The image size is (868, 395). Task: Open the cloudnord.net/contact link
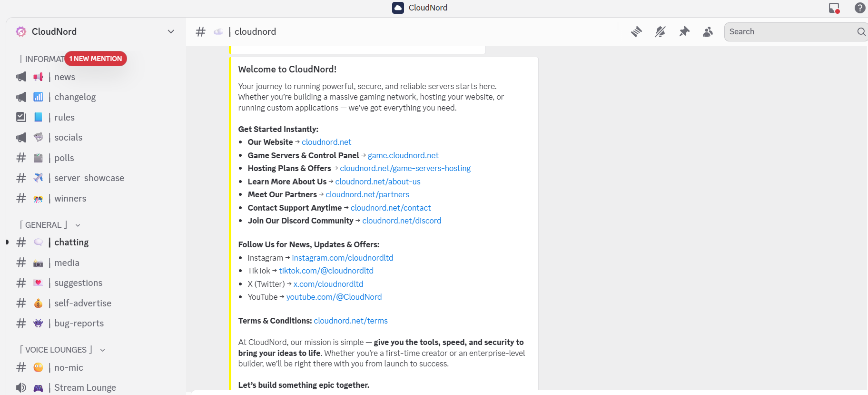coord(391,208)
